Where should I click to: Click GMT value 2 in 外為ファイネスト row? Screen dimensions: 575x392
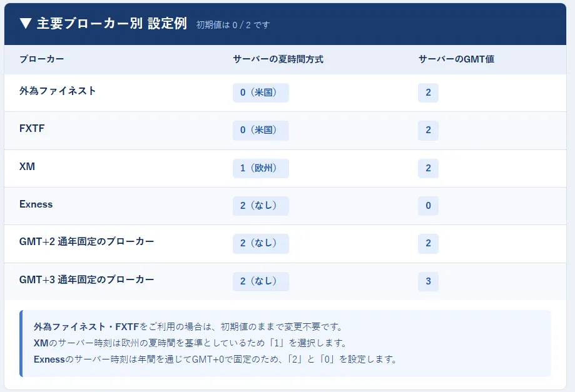coord(429,93)
